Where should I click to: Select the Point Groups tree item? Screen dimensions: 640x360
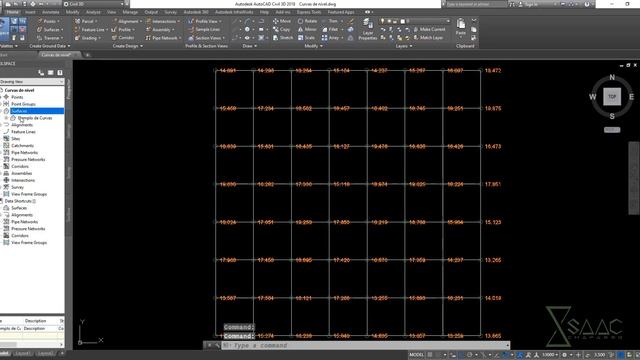tap(23, 104)
